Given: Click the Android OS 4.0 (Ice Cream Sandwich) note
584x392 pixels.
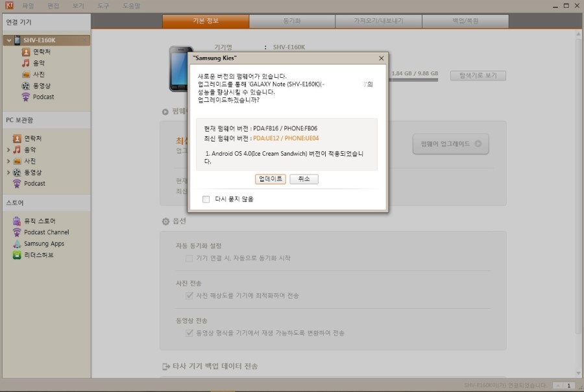Looking at the screenshot, I should click(x=284, y=157).
